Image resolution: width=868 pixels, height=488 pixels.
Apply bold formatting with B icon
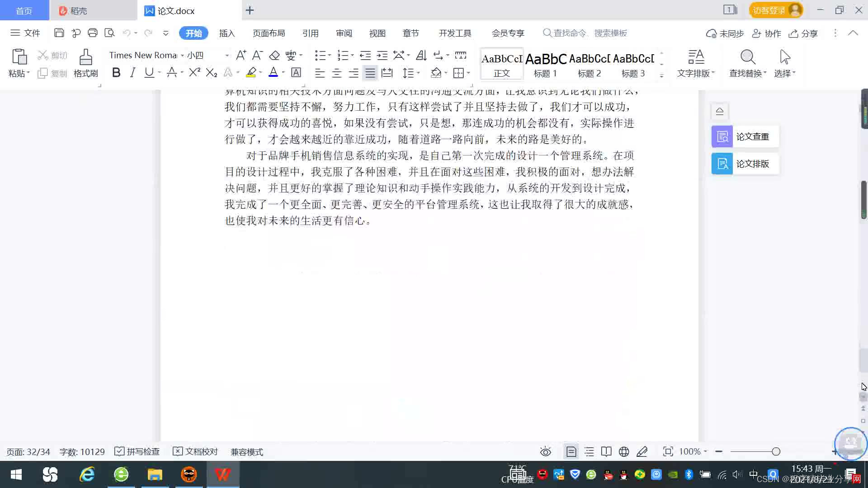116,72
